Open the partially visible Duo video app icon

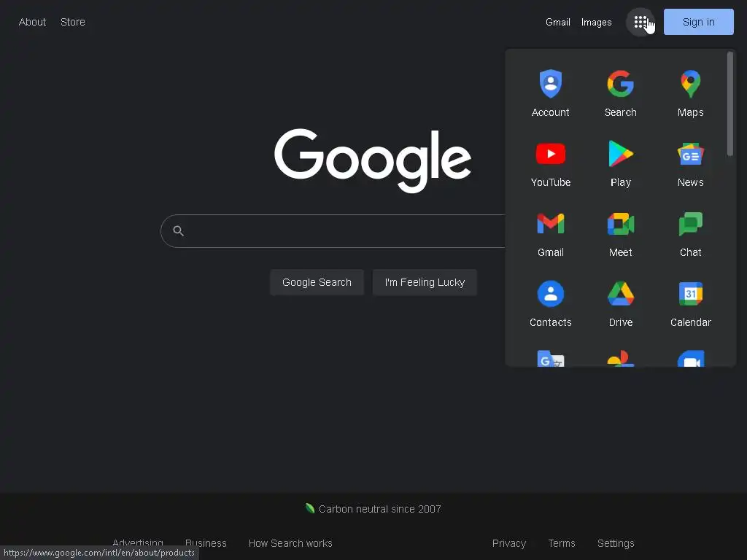click(x=690, y=359)
